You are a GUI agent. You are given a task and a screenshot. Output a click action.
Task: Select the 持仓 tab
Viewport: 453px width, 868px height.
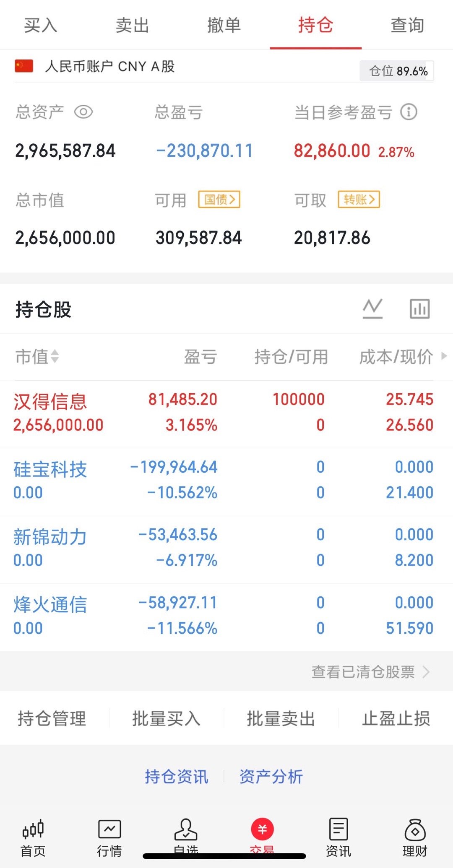316,25
